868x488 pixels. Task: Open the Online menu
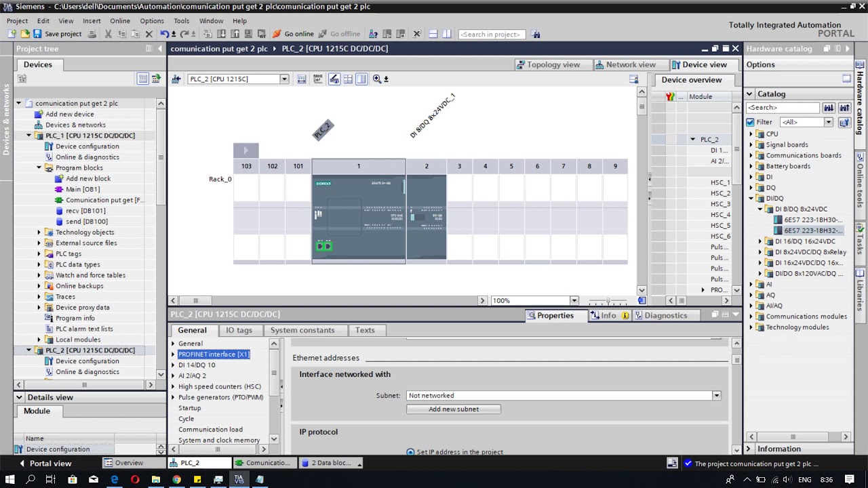(x=120, y=21)
